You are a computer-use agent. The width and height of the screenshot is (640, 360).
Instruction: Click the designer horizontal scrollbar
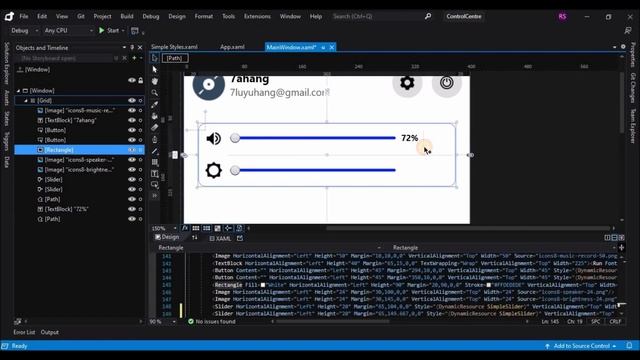[467, 228]
